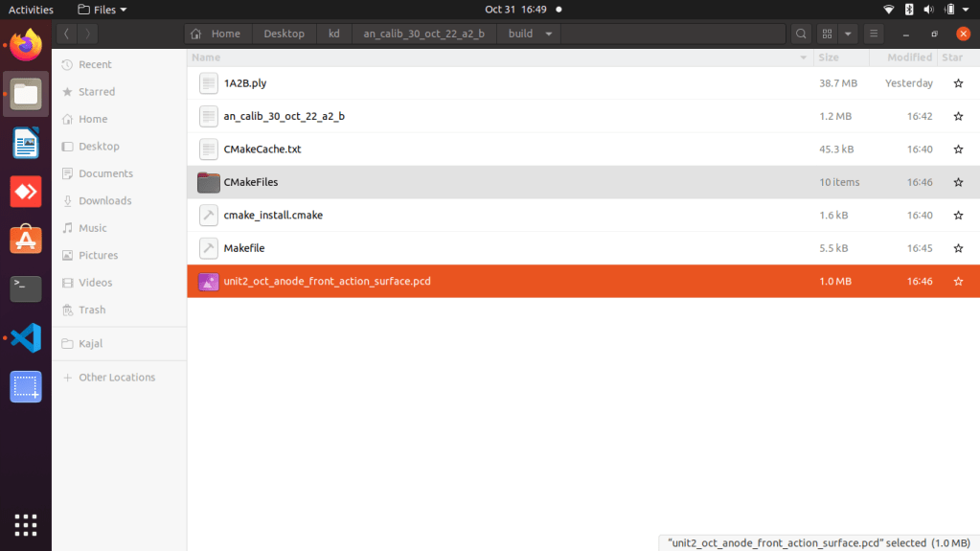
Task: Open the Files app menu in top bar
Action: coord(103,10)
